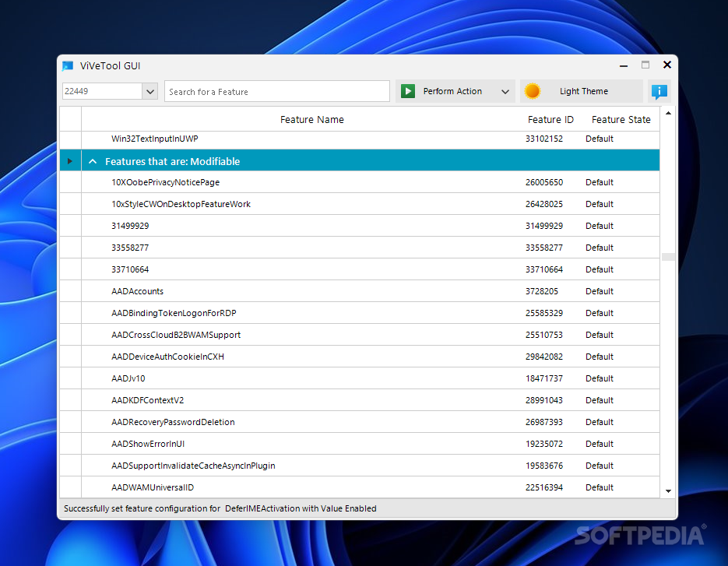Click the Perform Action button label
Screen dimensions: 728x566
point(452,91)
